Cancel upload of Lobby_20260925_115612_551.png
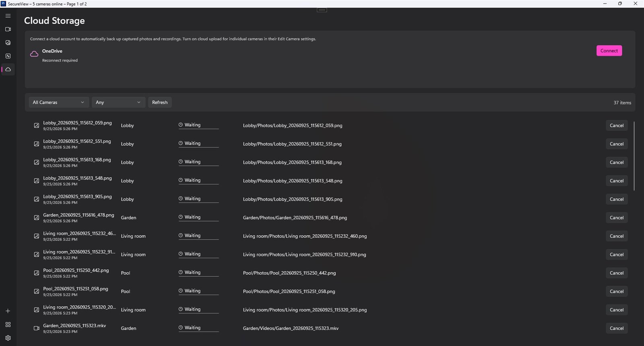 point(617,144)
